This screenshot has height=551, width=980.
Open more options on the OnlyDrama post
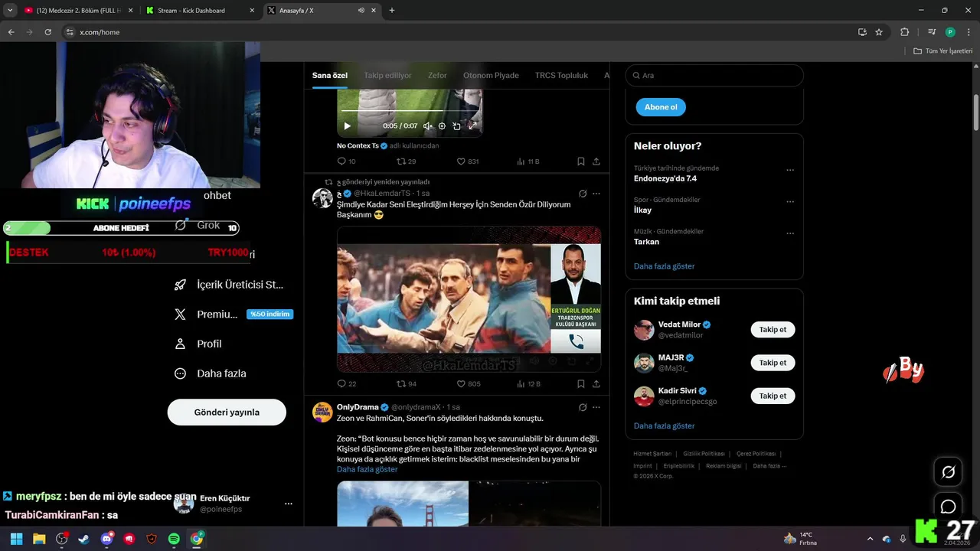596,407
